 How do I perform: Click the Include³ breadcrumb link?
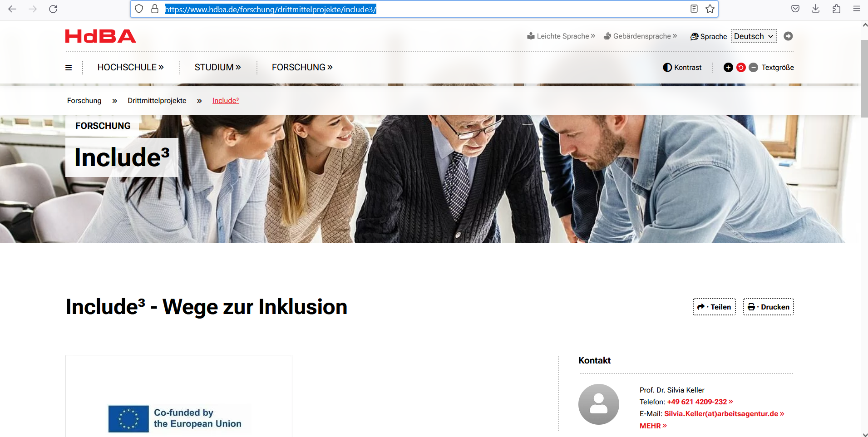(x=226, y=101)
